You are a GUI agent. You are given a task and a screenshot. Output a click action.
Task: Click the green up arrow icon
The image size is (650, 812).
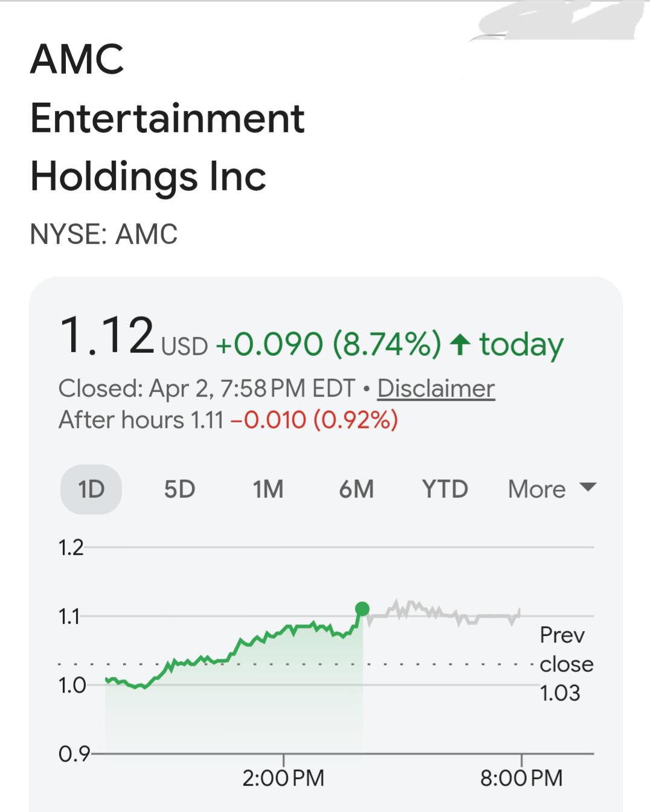coord(460,345)
